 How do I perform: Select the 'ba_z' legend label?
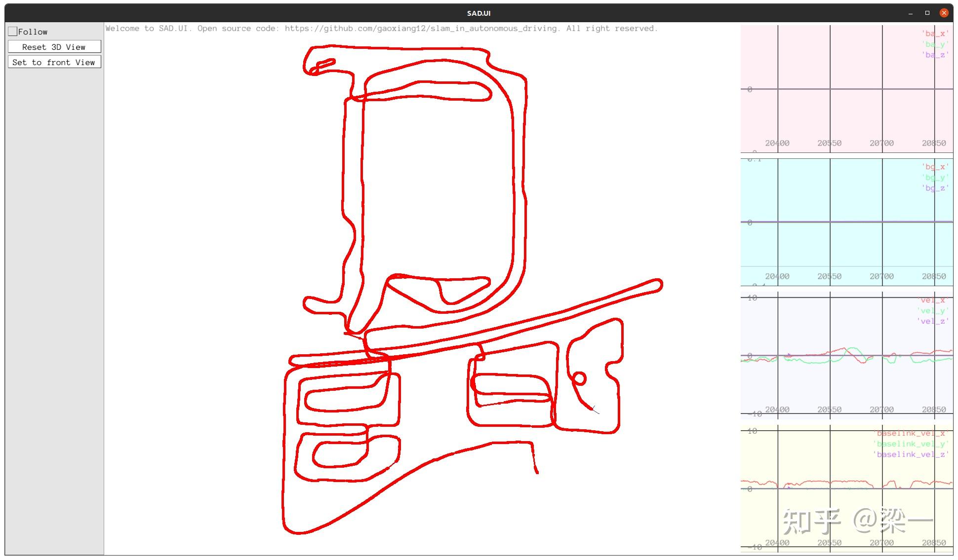click(935, 55)
